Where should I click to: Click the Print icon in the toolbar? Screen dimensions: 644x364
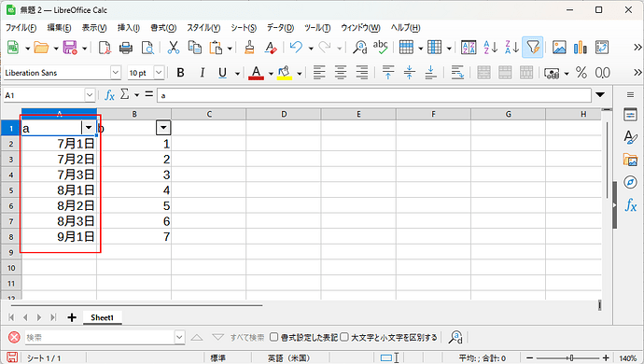pos(126,49)
